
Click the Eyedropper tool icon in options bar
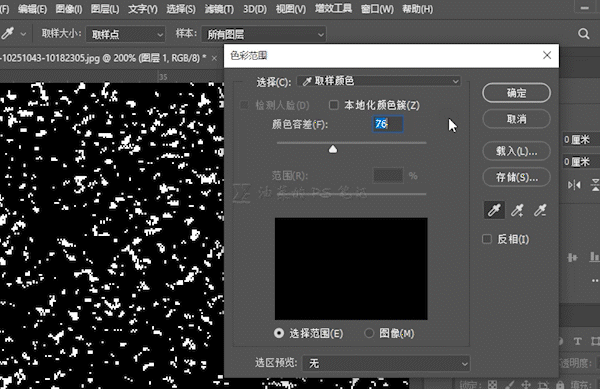(7, 34)
